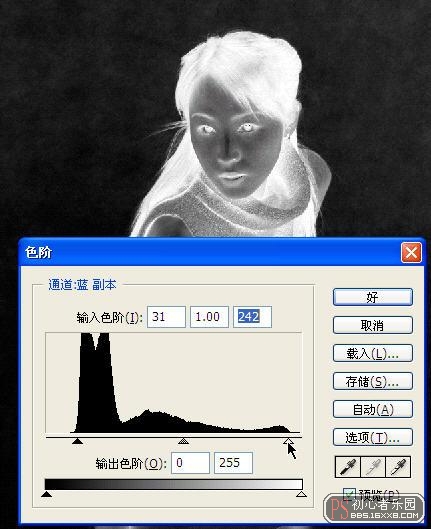Click the output level field showing 0

coord(191,463)
